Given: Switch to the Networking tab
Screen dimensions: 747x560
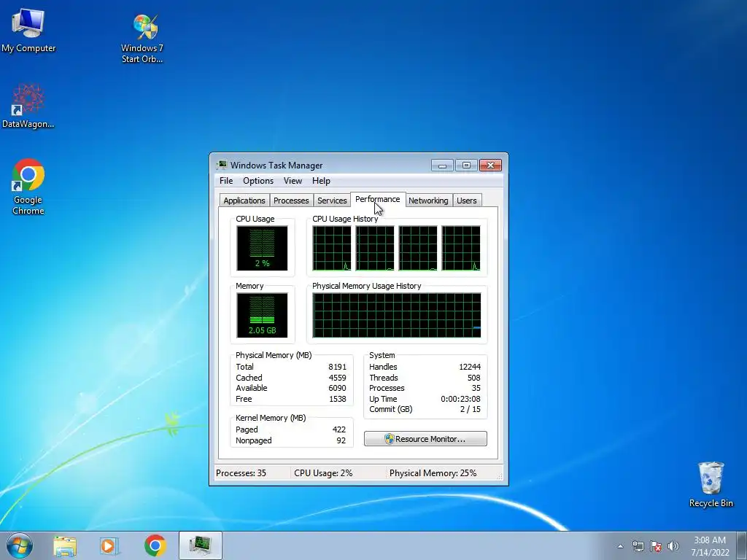Looking at the screenshot, I should [x=428, y=201].
